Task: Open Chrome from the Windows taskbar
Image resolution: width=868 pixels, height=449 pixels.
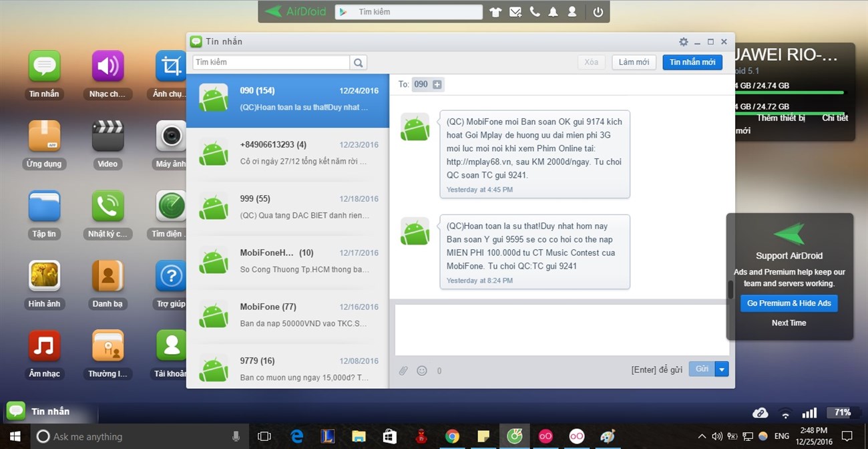Action: 452,436
